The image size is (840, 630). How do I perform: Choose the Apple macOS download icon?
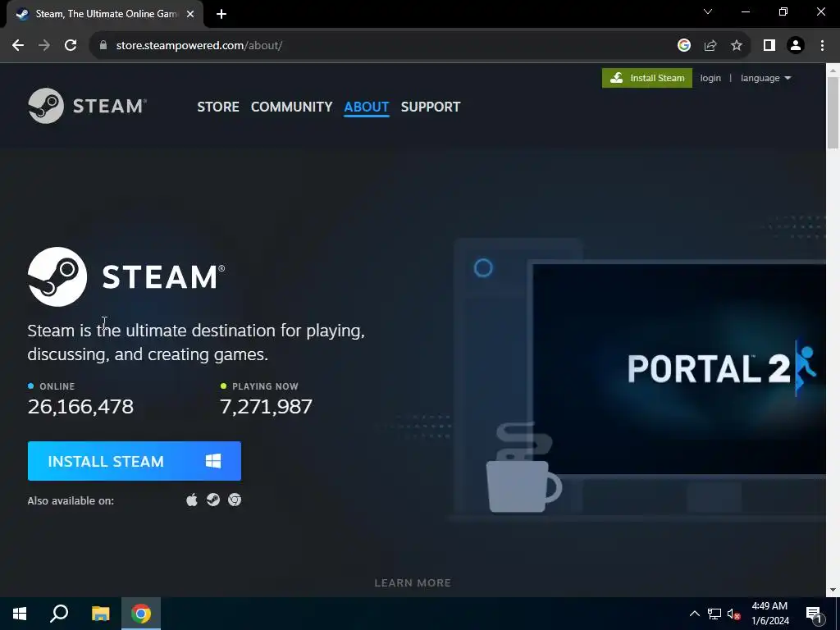[191, 500]
